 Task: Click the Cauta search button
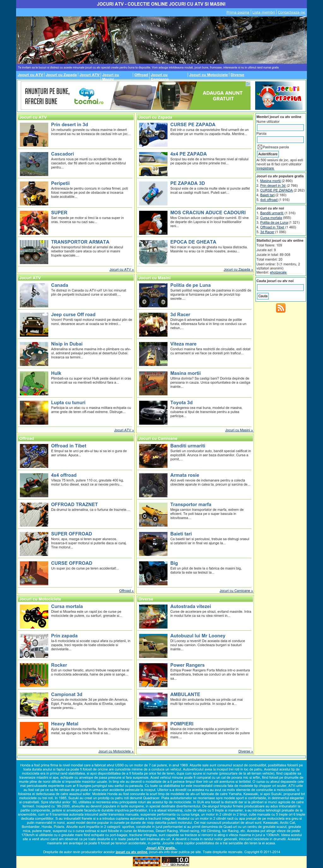[263, 296]
